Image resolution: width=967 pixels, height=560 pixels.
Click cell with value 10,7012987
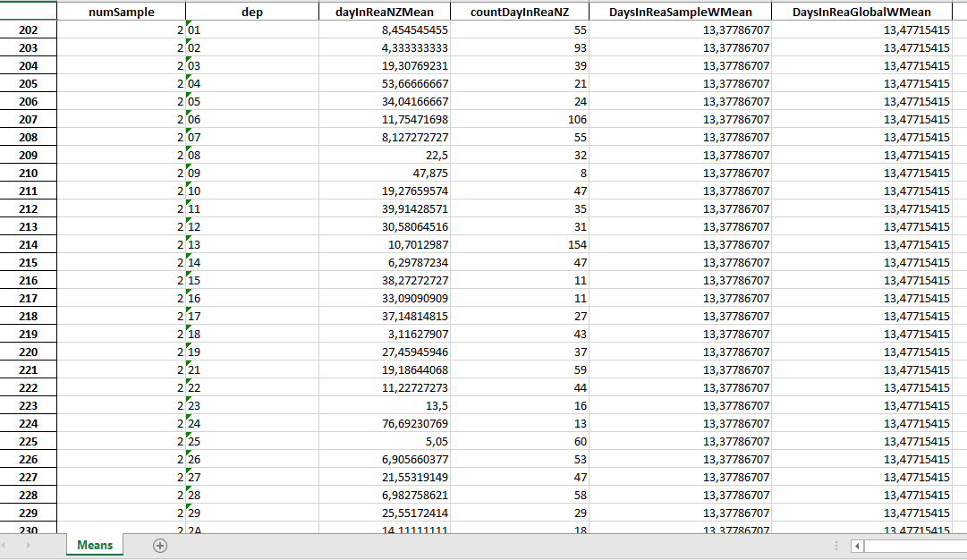coord(385,245)
